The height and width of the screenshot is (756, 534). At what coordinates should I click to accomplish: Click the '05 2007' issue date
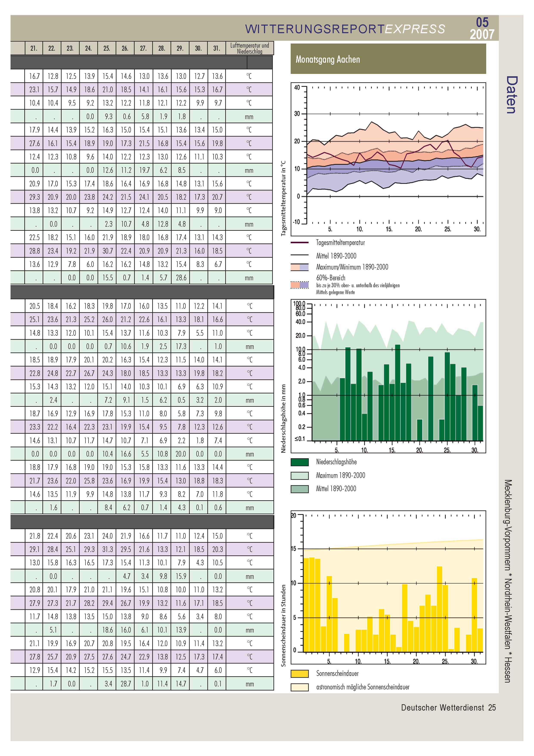(482, 28)
